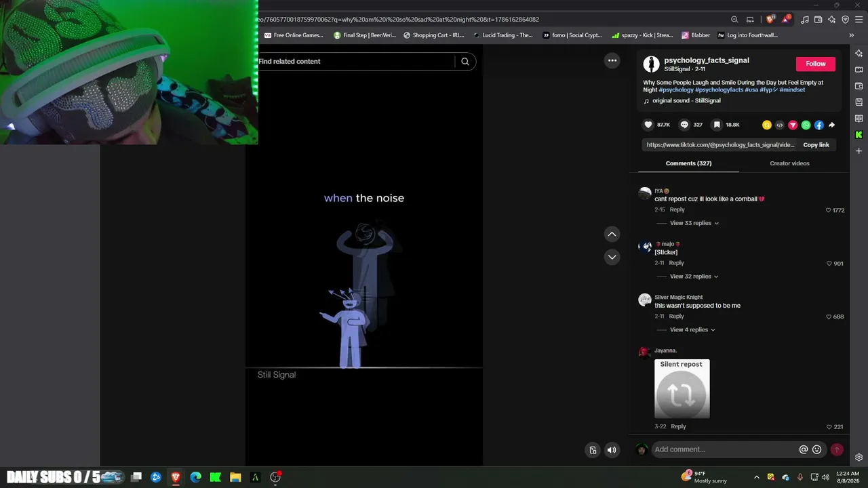Open the Brave VPN shield icon
The height and width of the screenshot is (488, 868).
click(846, 20)
